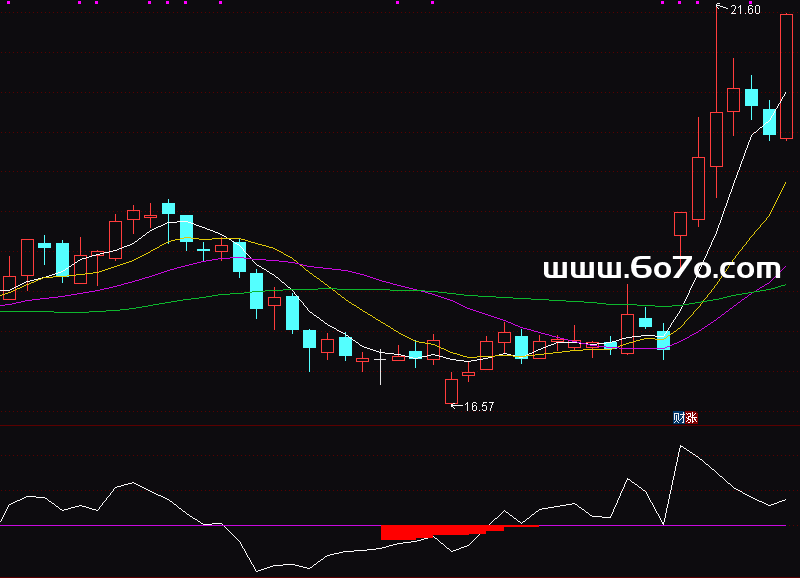This screenshot has width=800, height=578.
Task: Click the highest peak of the indicator line
Action: [680, 446]
